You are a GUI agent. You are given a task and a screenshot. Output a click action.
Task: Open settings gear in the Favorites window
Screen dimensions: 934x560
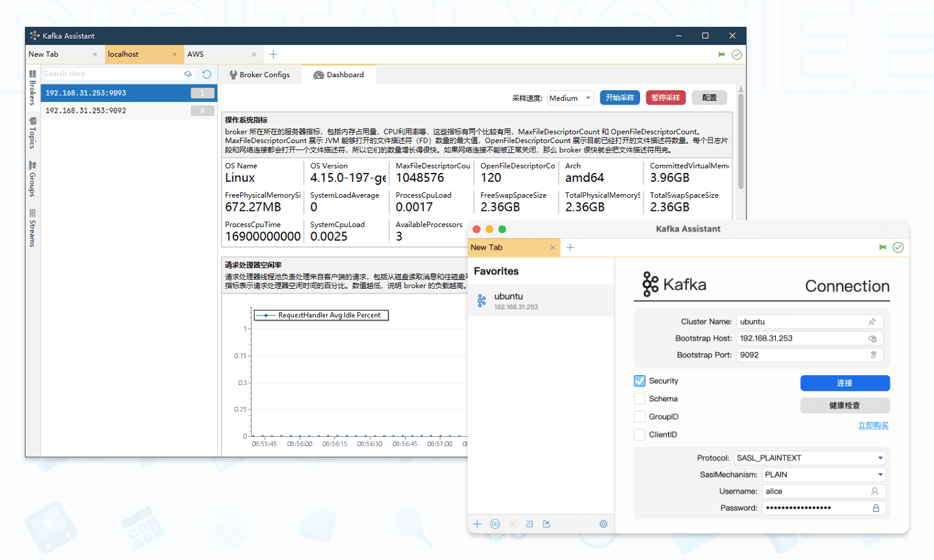click(603, 524)
